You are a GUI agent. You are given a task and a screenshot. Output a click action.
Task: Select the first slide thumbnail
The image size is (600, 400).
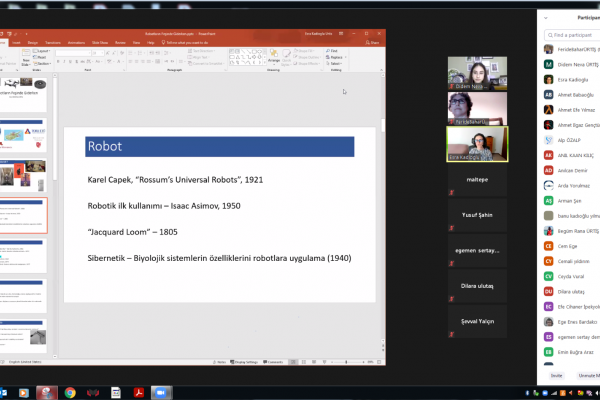[23, 95]
